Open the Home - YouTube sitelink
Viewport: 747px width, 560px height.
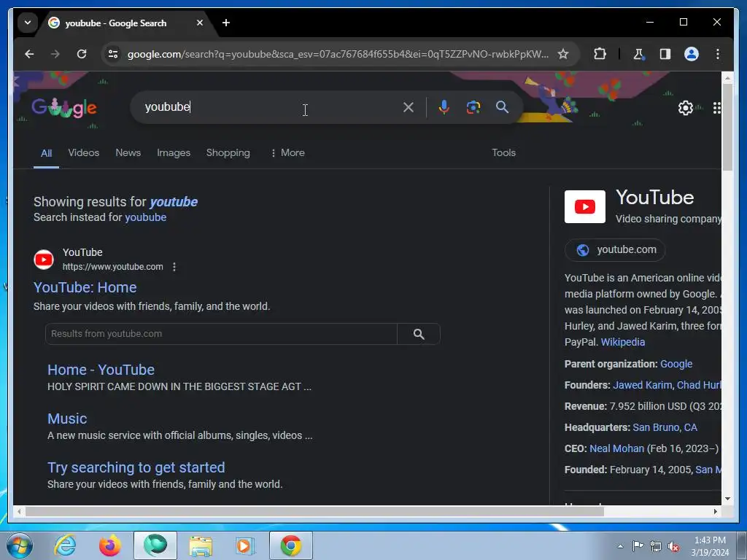pyautogui.click(x=101, y=370)
